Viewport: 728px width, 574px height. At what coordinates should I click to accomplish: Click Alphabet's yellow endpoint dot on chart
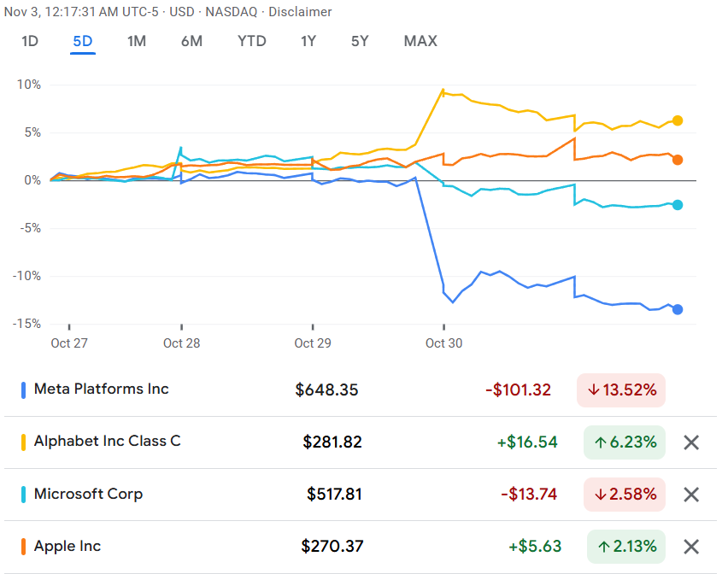pyautogui.click(x=678, y=120)
